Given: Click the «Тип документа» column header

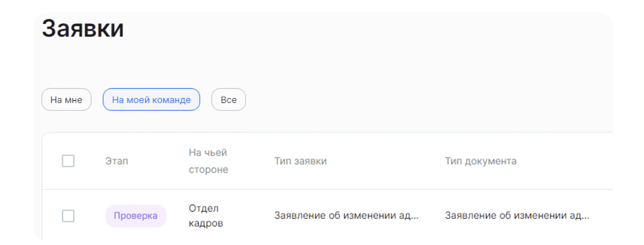Looking at the screenshot, I should coord(481,161).
